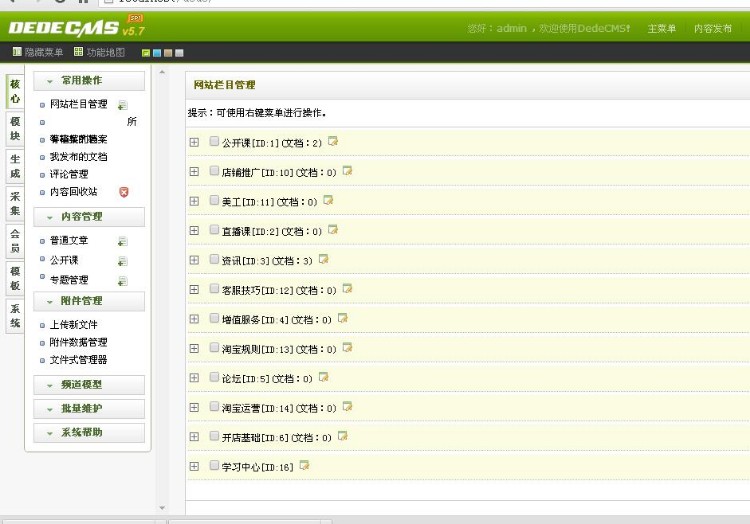Collapse the 附件管理 menu section
The width and height of the screenshot is (750, 524).
coord(89,301)
